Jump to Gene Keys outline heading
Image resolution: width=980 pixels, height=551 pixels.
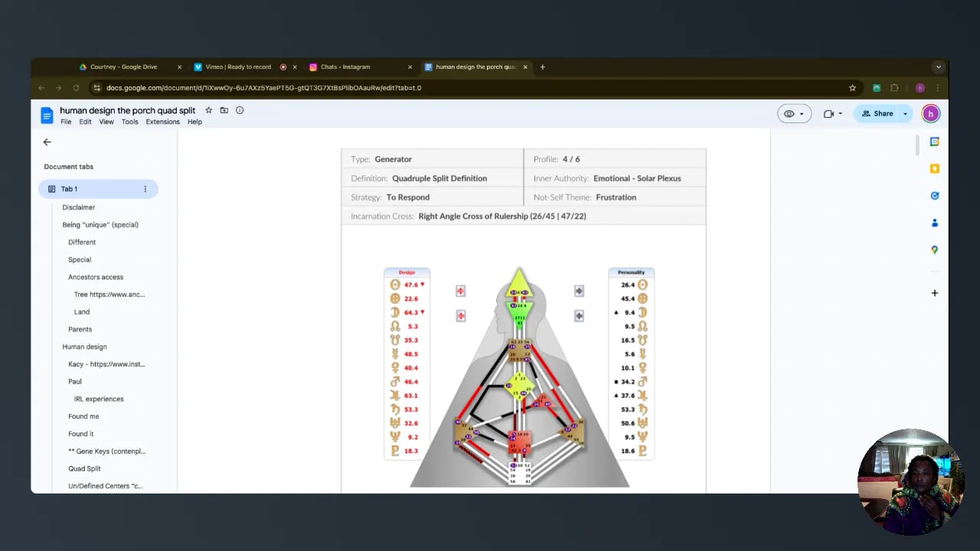coord(106,452)
